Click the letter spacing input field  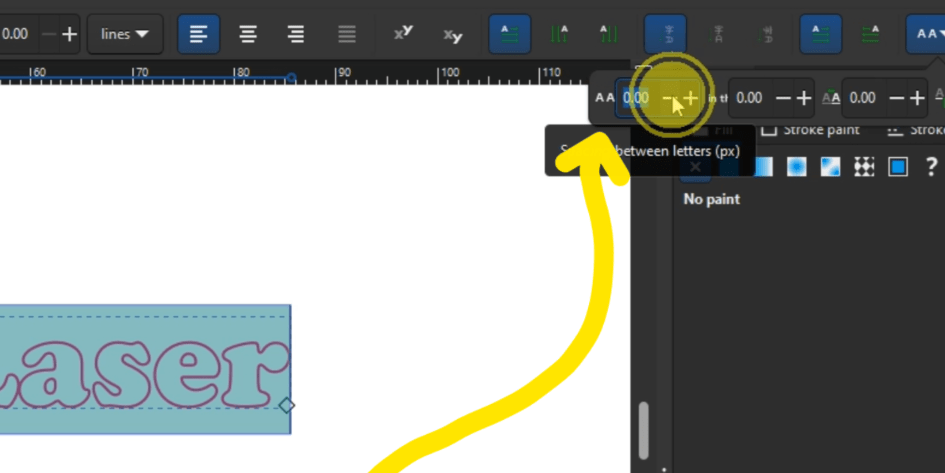(x=636, y=98)
